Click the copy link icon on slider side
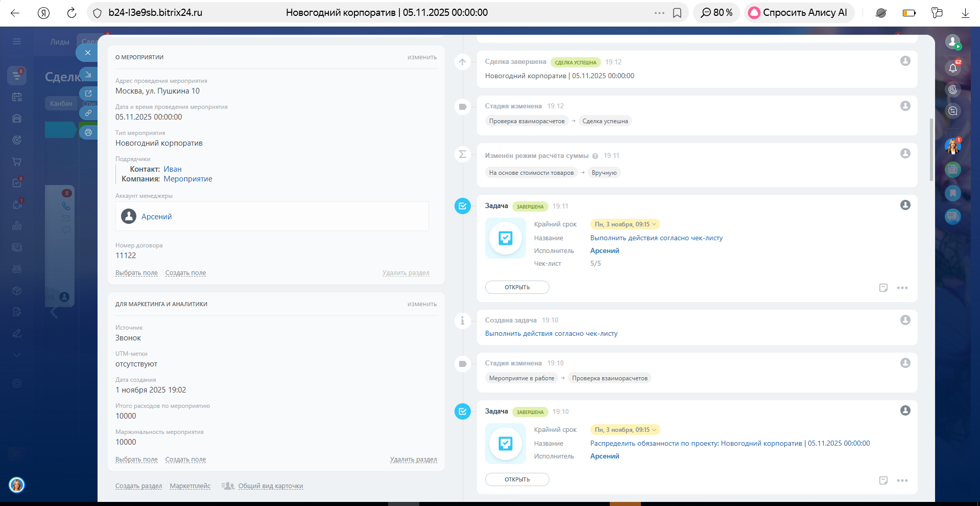Screen dimensions: 980x506 click(88, 113)
